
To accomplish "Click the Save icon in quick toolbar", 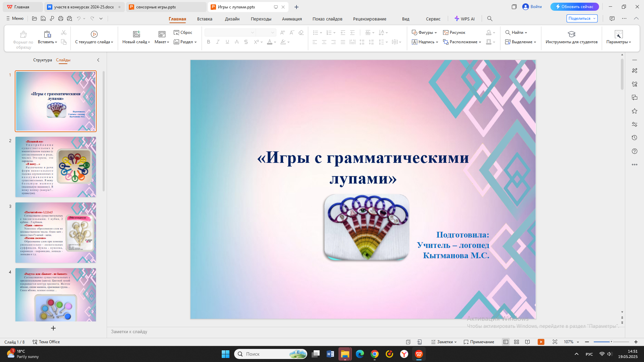I will pyautogui.click(x=43, y=18).
